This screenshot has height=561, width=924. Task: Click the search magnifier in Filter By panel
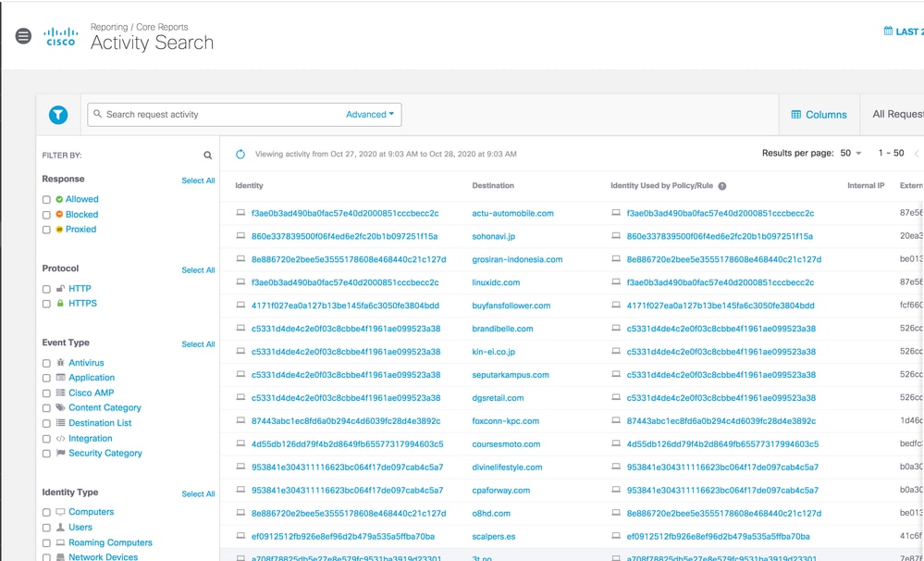[207, 156]
